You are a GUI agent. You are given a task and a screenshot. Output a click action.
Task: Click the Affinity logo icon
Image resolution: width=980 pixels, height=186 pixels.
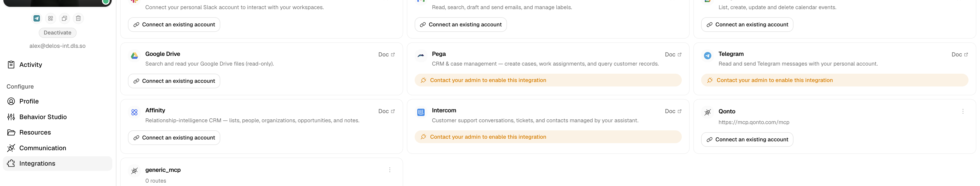pyautogui.click(x=134, y=112)
